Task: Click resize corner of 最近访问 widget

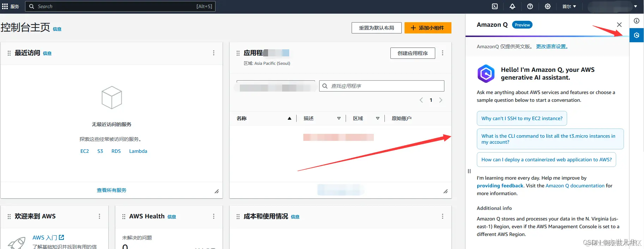Action: click(x=217, y=191)
